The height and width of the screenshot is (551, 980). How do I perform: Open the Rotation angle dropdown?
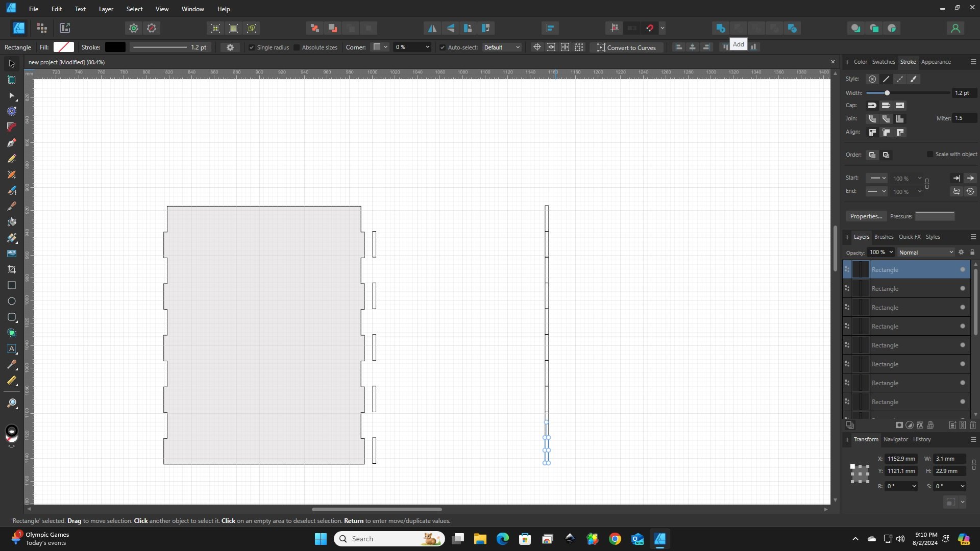[914, 486]
